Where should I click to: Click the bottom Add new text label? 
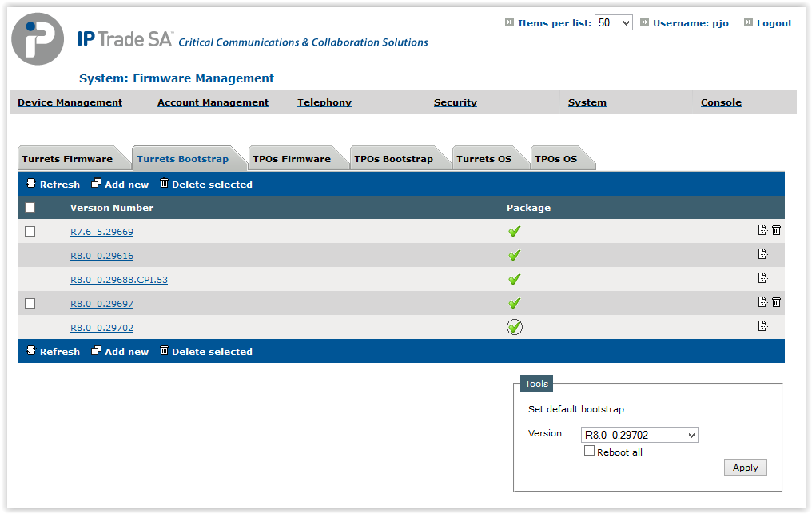click(126, 351)
